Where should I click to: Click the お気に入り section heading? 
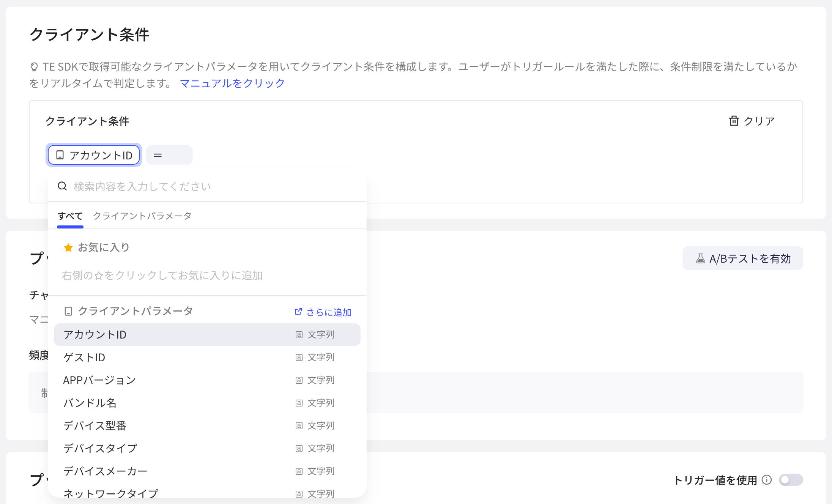[x=104, y=247]
